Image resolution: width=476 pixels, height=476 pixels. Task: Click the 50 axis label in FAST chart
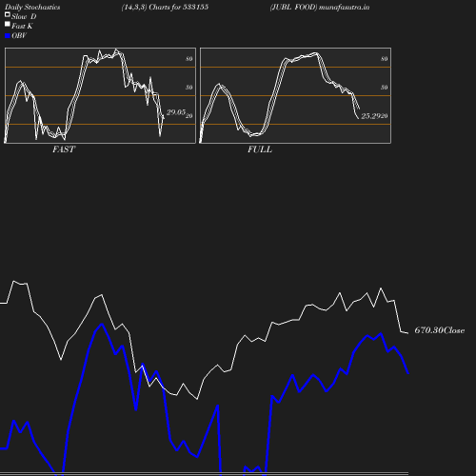[189, 88]
